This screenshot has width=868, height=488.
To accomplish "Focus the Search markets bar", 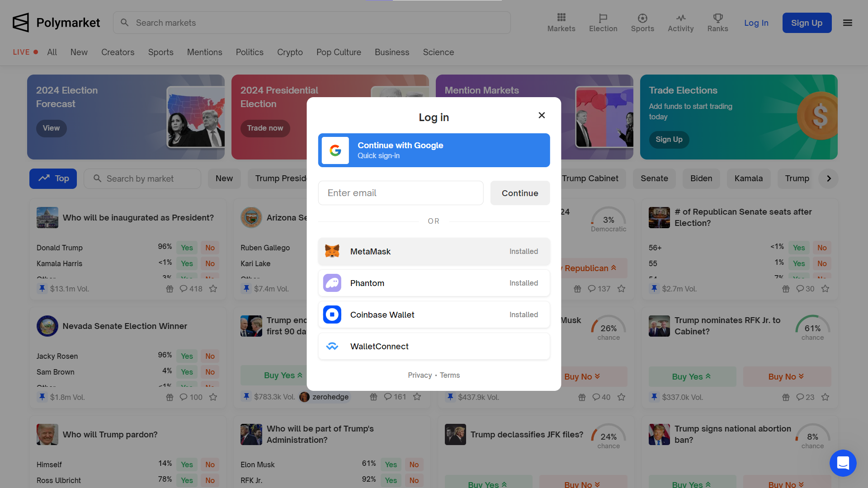I will coord(312,23).
